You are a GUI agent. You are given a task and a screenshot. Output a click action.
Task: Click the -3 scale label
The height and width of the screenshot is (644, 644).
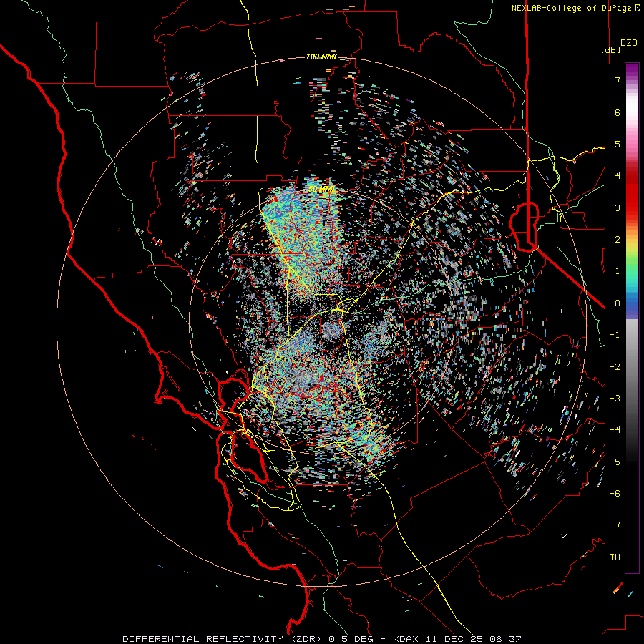(x=615, y=399)
